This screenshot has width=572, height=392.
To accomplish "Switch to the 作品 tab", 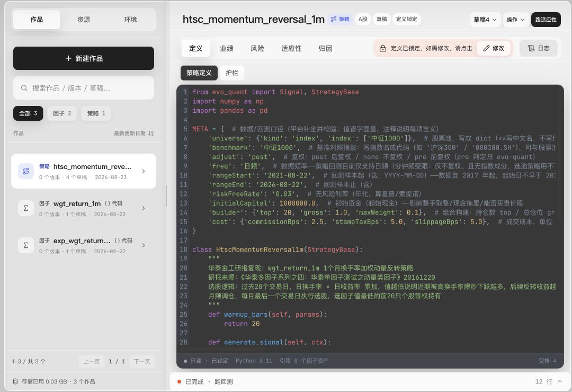I will tap(37, 20).
